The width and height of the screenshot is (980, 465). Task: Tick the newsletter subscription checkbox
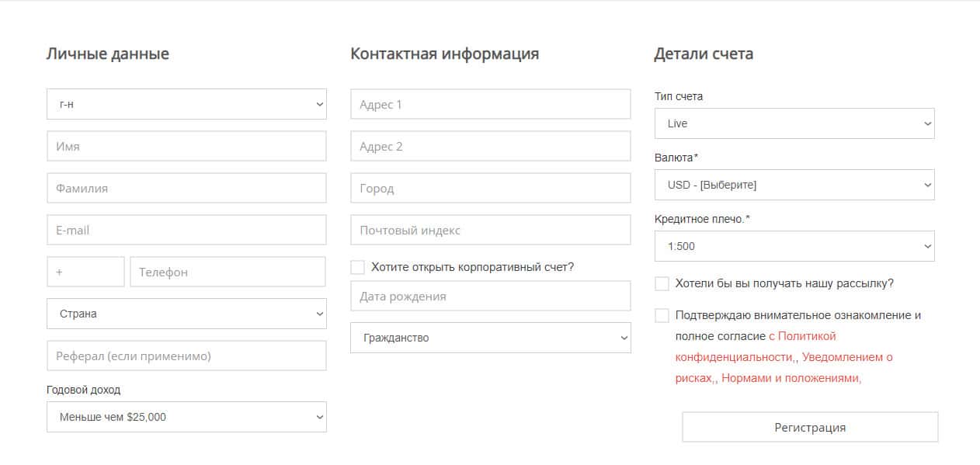[x=662, y=283]
